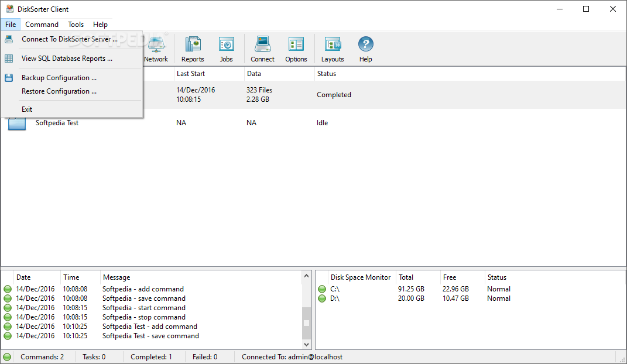Click the Network toolbar icon

point(156,49)
